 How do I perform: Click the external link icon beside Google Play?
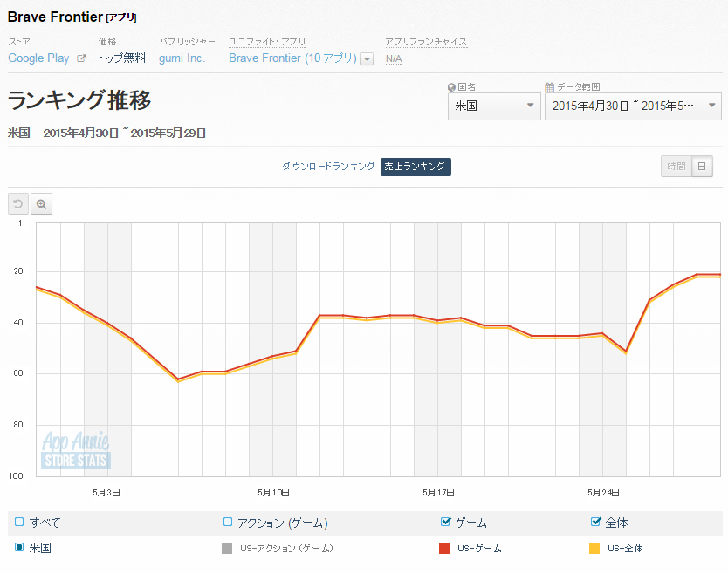(x=81, y=58)
